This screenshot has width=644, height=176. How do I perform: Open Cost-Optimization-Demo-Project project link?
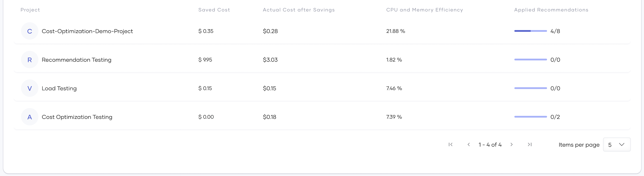click(x=87, y=31)
